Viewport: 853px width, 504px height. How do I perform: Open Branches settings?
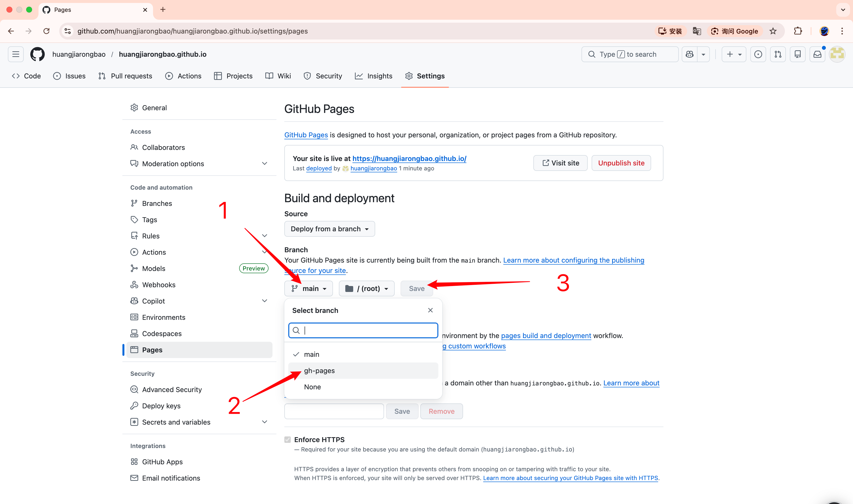[200, 203]
